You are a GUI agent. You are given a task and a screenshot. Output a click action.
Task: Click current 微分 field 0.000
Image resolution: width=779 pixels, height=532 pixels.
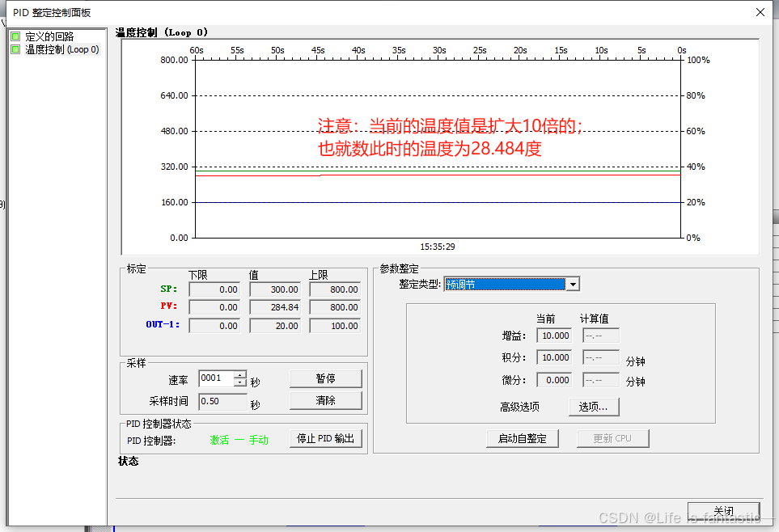click(x=554, y=380)
